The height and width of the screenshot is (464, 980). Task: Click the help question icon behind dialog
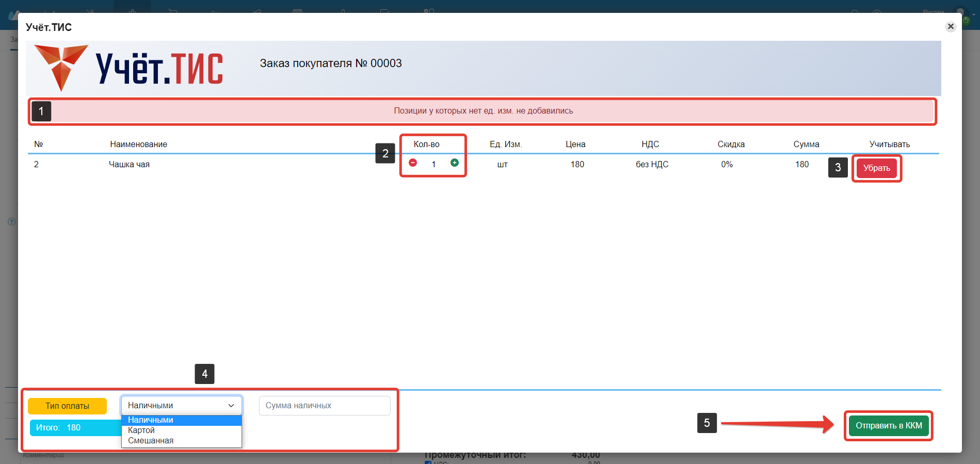click(x=11, y=222)
